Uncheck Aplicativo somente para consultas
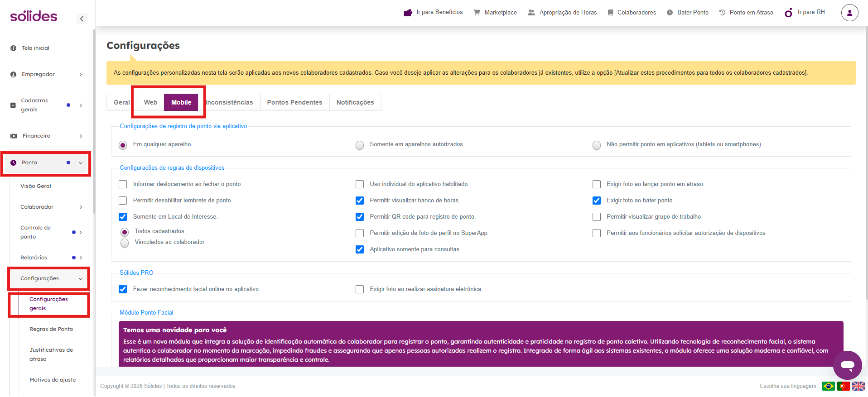This screenshot has width=868, height=397. pos(360,249)
